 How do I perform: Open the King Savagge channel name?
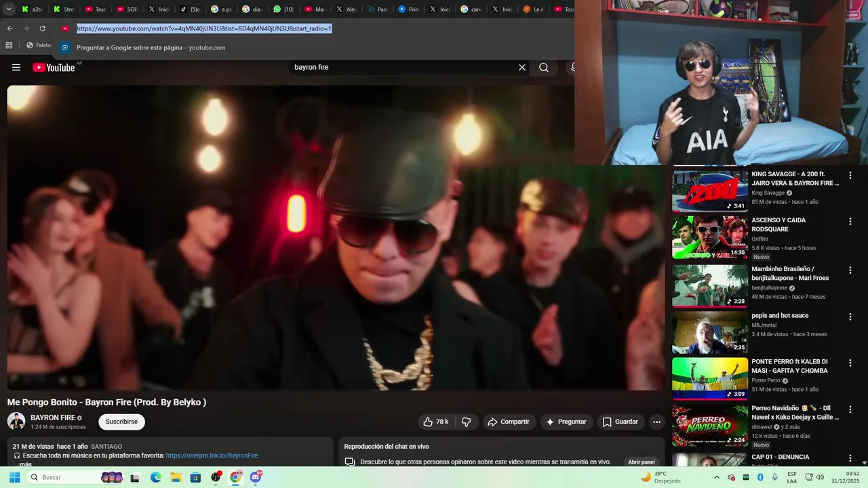pyautogui.click(x=768, y=193)
